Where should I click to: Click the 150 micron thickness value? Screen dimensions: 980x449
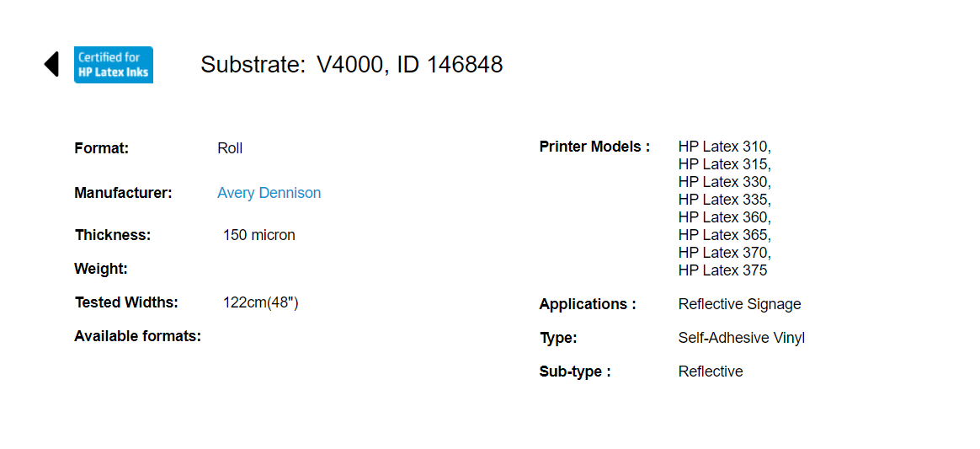point(258,236)
